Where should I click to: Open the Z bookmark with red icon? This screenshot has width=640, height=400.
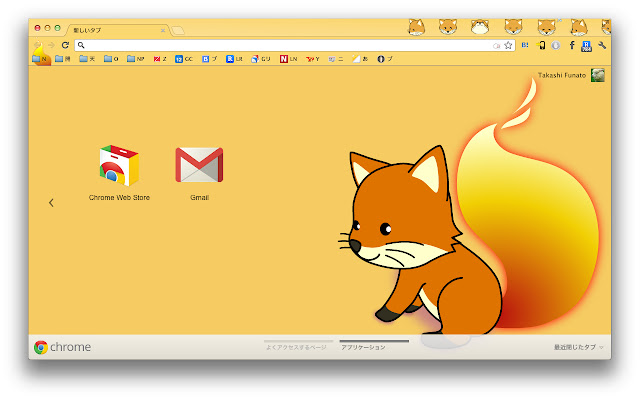160,59
